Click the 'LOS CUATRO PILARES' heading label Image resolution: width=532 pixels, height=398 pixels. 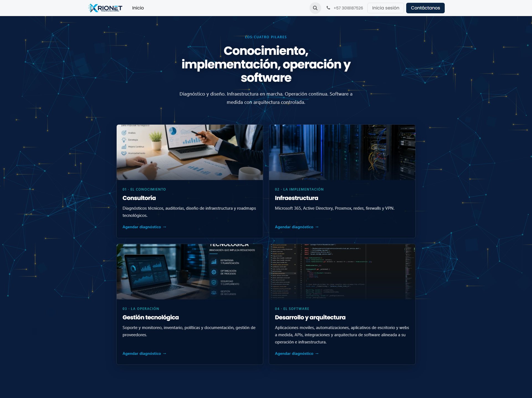coord(266,37)
